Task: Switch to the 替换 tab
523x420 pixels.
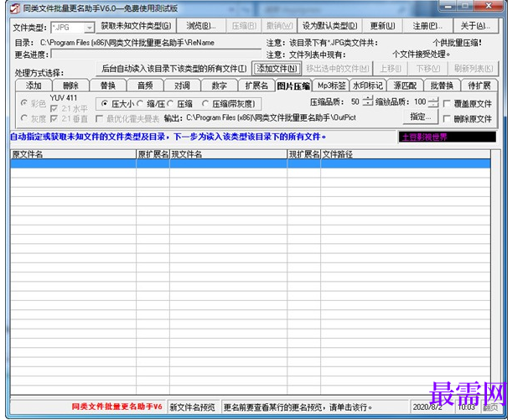Action: click(108, 86)
